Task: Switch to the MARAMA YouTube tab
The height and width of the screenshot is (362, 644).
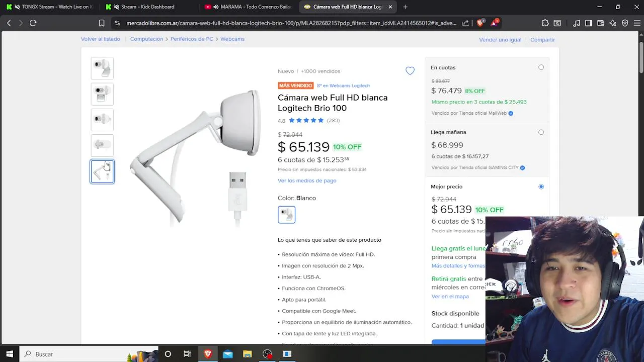Action: [249, 7]
